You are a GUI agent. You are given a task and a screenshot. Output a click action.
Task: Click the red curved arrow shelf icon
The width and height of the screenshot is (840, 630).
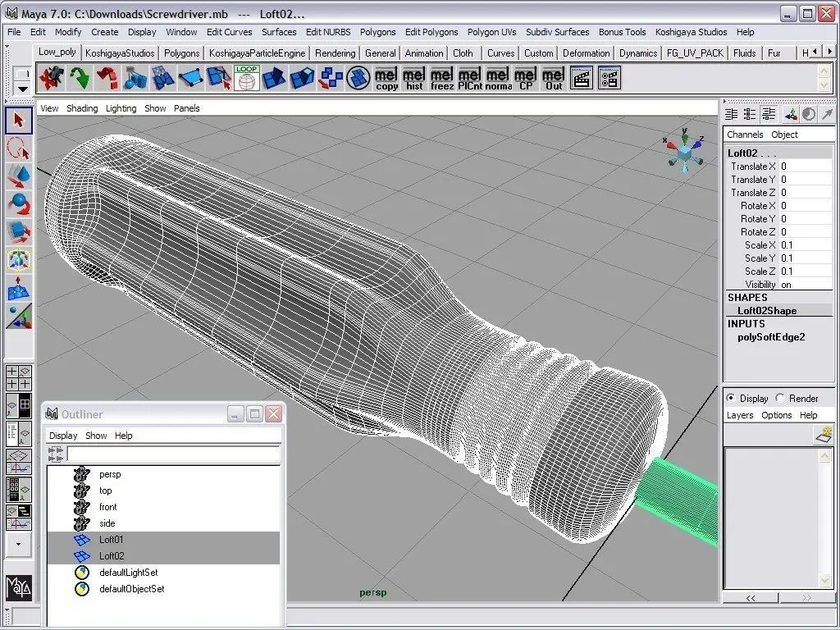tap(107, 78)
